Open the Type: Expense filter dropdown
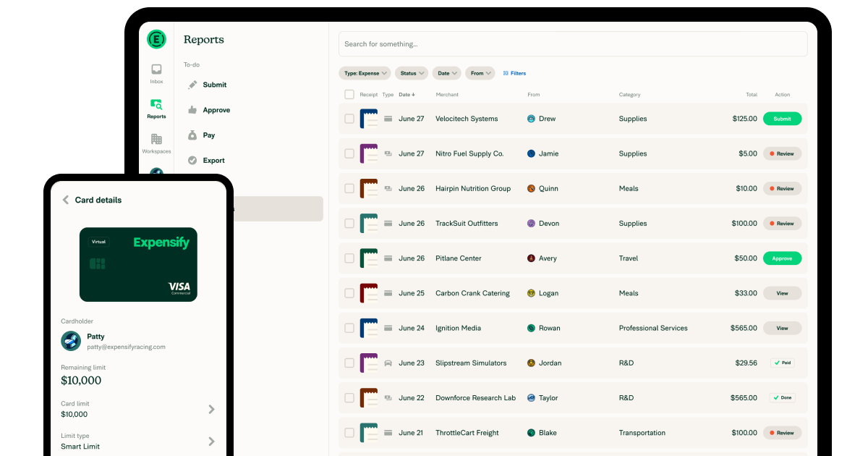 point(365,73)
